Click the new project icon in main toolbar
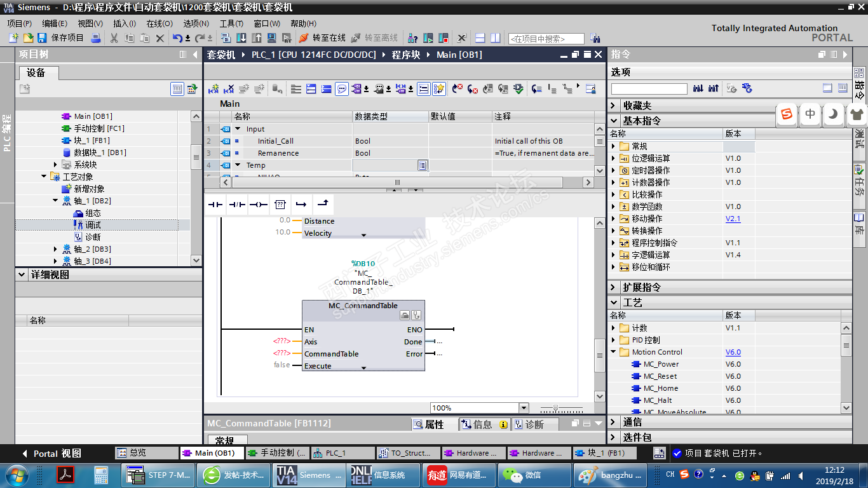Screen dimensions: 868x488 [14, 38]
